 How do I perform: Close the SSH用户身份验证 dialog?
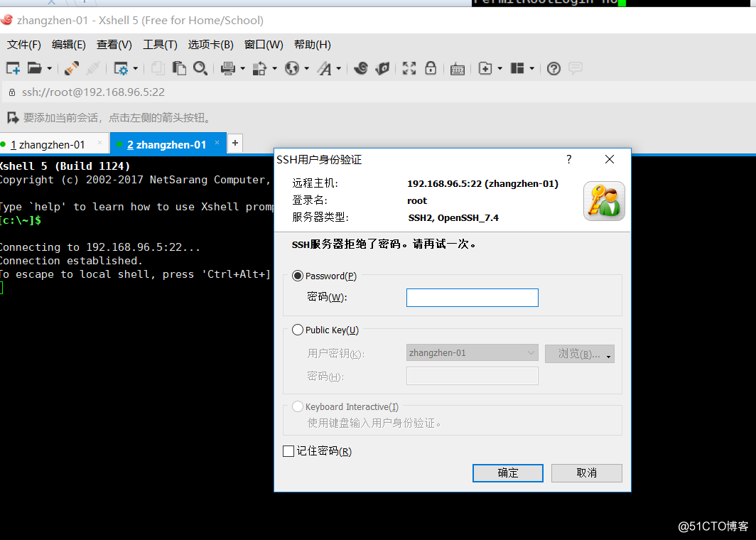coord(610,159)
